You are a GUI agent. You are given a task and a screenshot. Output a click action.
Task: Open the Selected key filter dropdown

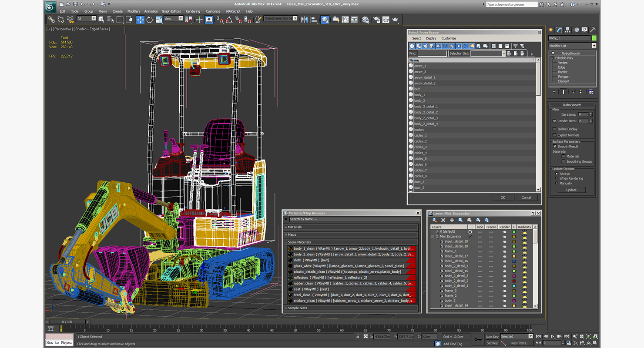click(x=517, y=336)
